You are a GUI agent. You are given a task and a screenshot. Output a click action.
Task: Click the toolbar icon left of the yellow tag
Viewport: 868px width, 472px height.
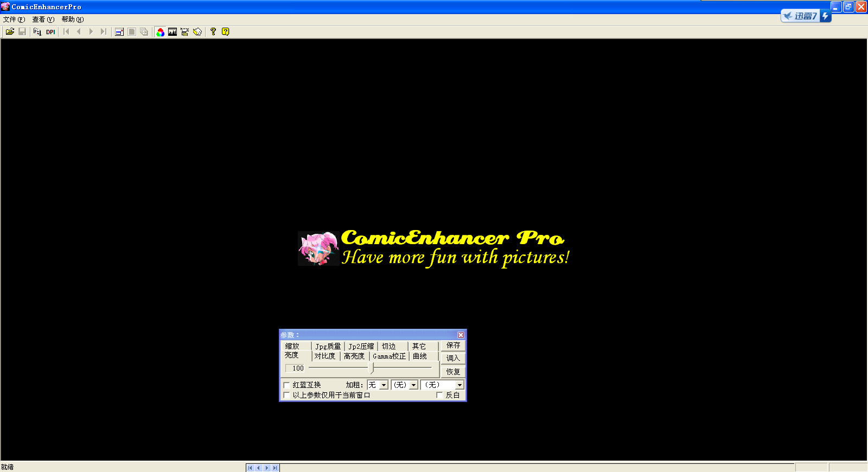pos(185,32)
